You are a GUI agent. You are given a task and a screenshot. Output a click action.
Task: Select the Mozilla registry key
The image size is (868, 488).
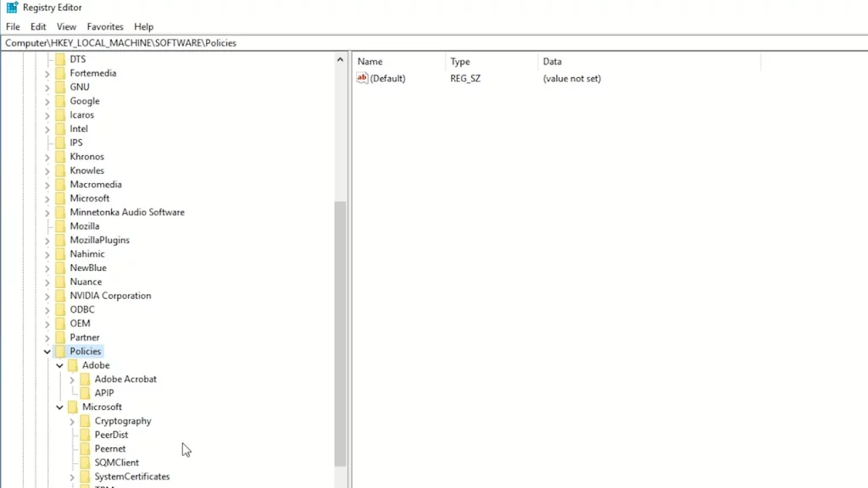(85, 225)
